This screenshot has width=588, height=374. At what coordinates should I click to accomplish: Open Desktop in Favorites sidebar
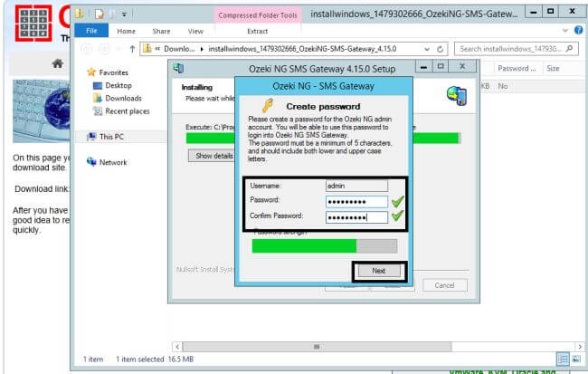coord(119,85)
